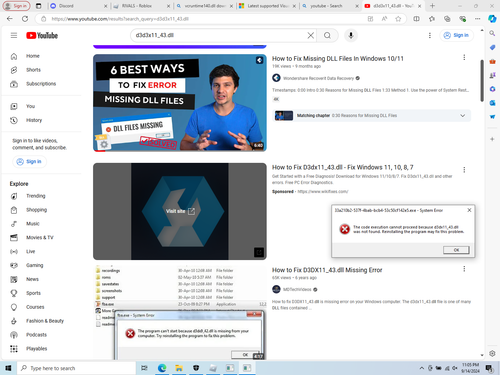Start voice search with microphone icon
Image resolution: width=500 pixels, height=375 pixels.
tap(351, 35)
